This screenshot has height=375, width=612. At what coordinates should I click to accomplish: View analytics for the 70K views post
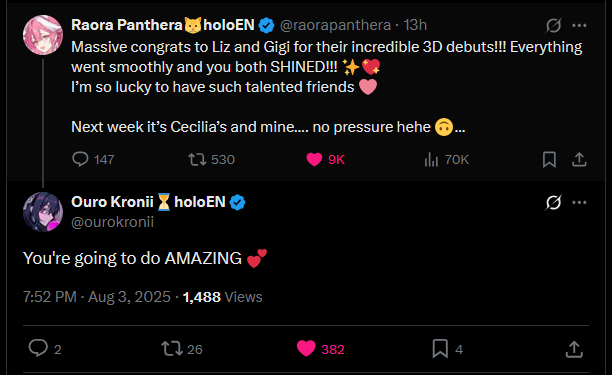click(431, 159)
